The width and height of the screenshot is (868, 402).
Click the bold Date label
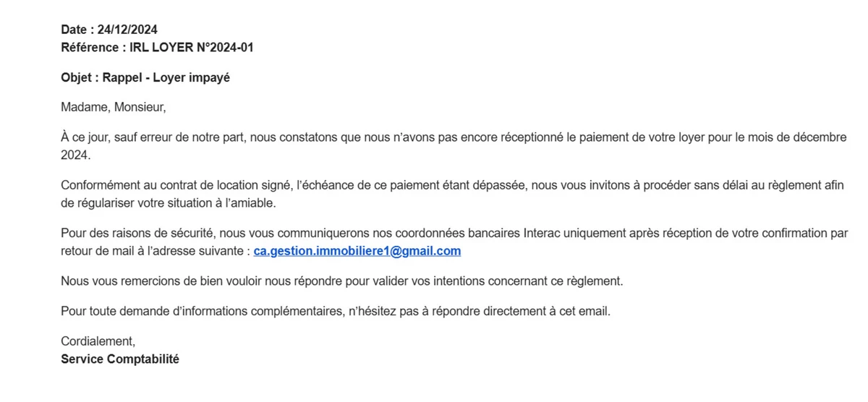pyautogui.click(x=73, y=30)
